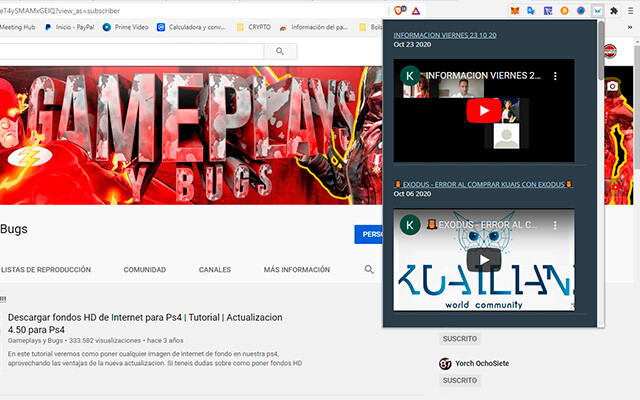The image size is (640, 400).
Task: Open Brave Rewards triangle icon
Action: pyautogui.click(x=416, y=11)
